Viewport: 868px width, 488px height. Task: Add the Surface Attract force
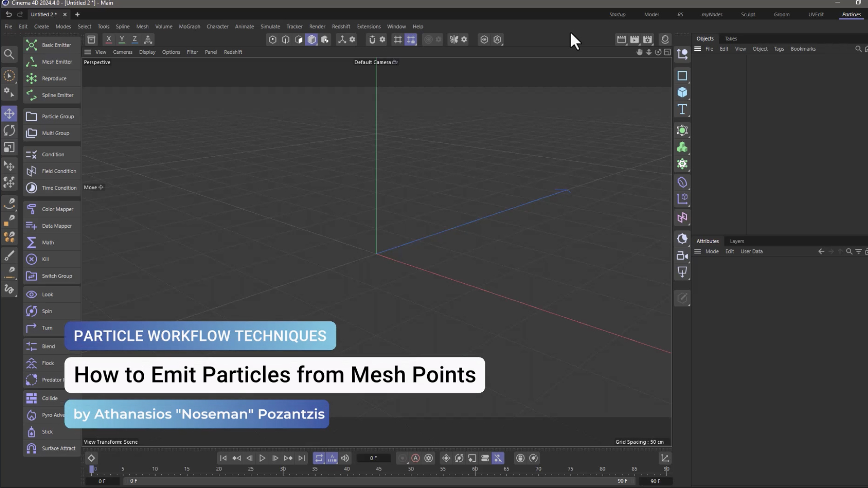point(52,449)
